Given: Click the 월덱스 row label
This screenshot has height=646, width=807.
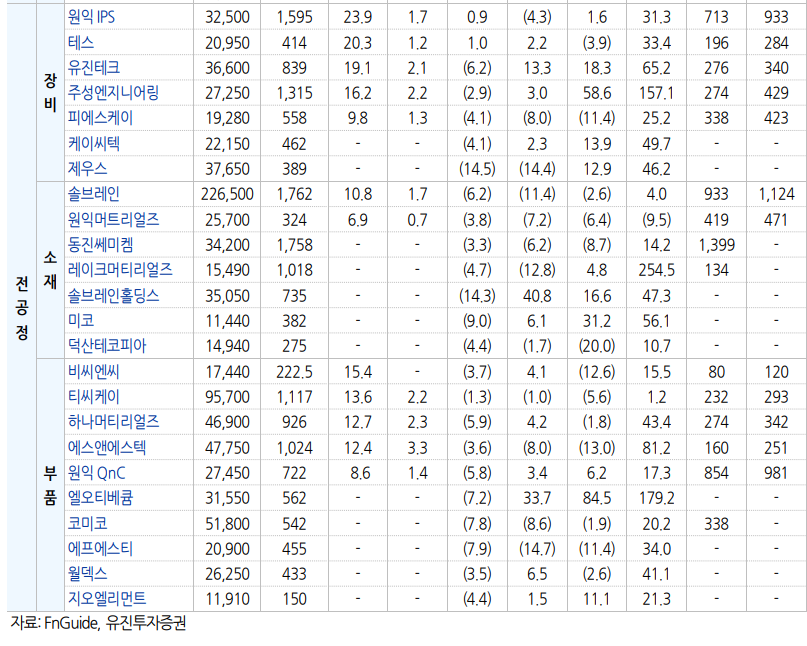Looking at the screenshot, I should [87, 573].
